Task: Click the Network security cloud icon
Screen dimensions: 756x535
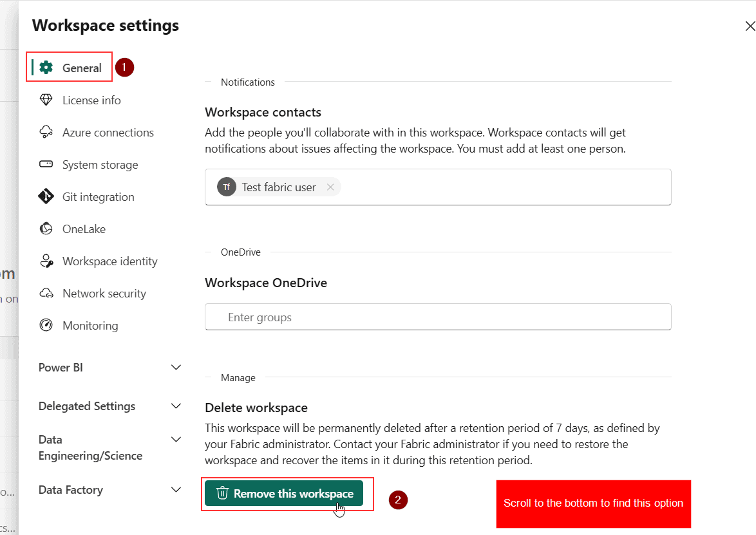Action: [46, 293]
